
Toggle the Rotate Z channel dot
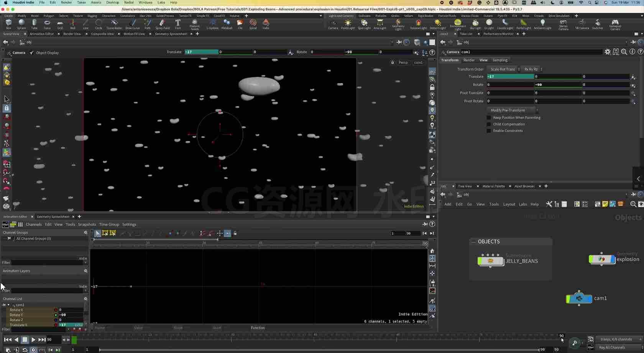click(56, 320)
